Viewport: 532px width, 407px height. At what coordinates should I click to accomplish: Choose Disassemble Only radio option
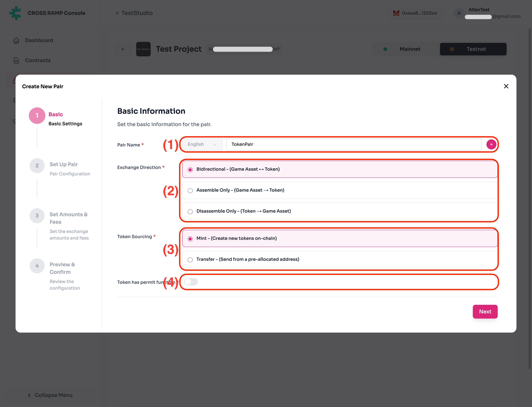[190, 211]
